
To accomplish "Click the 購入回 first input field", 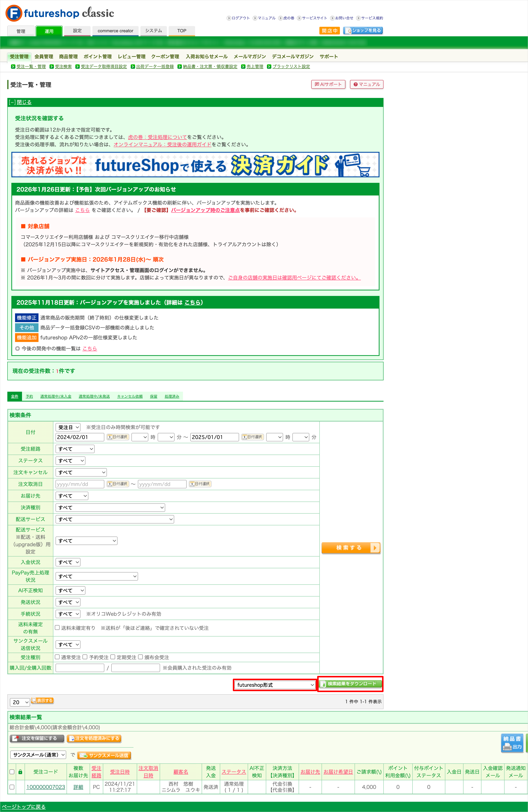I will pyautogui.click(x=80, y=668).
